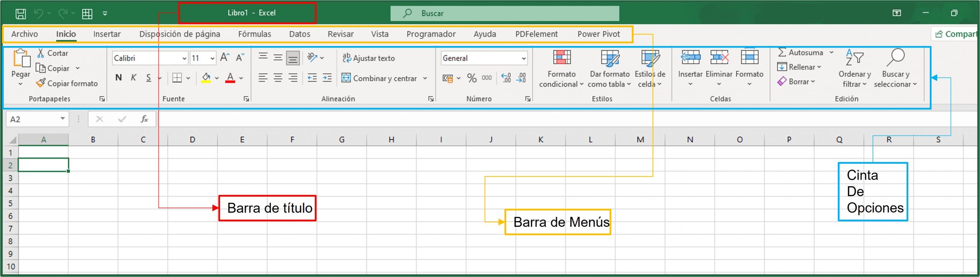Click thousands separator 000 icon
Viewport: 980px width, 277px height.
click(x=487, y=78)
